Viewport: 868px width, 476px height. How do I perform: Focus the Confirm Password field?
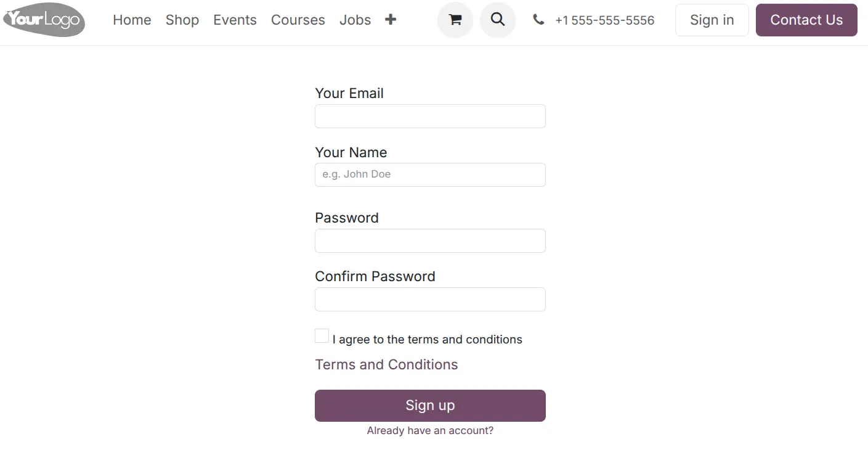430,299
